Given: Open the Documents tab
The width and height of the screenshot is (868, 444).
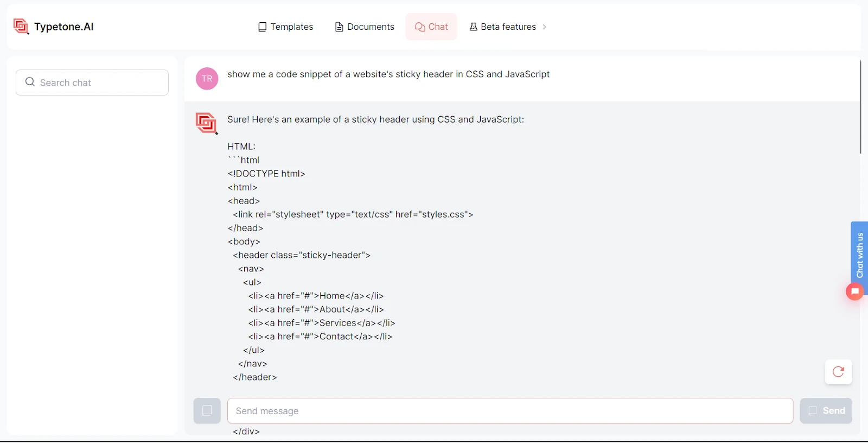Looking at the screenshot, I should point(365,27).
